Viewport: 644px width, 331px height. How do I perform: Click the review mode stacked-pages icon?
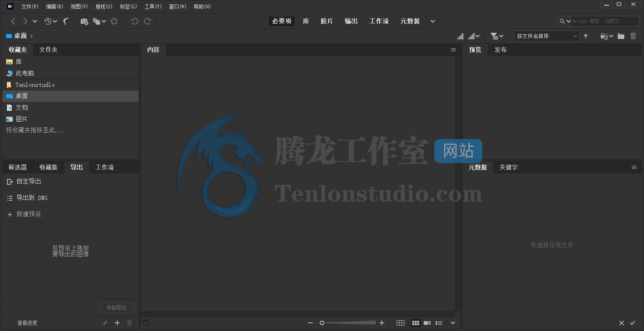click(x=96, y=21)
